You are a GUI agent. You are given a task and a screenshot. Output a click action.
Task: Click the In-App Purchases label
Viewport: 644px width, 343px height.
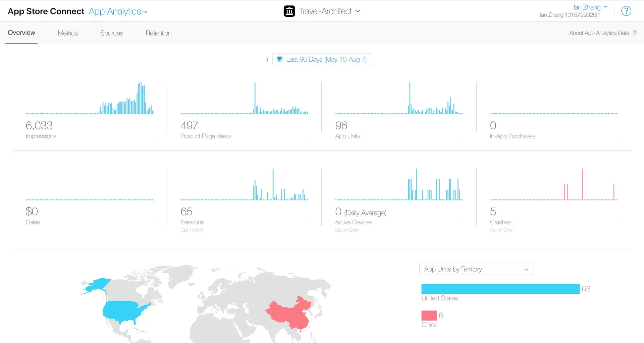[x=513, y=136]
